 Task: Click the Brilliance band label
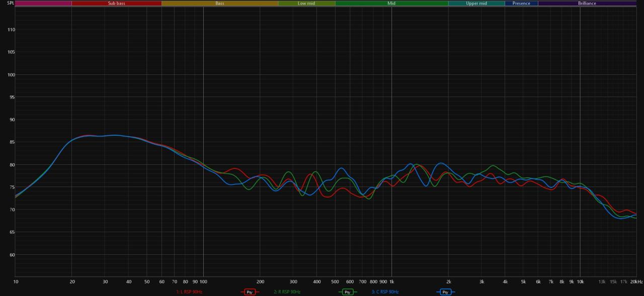tap(587, 3)
